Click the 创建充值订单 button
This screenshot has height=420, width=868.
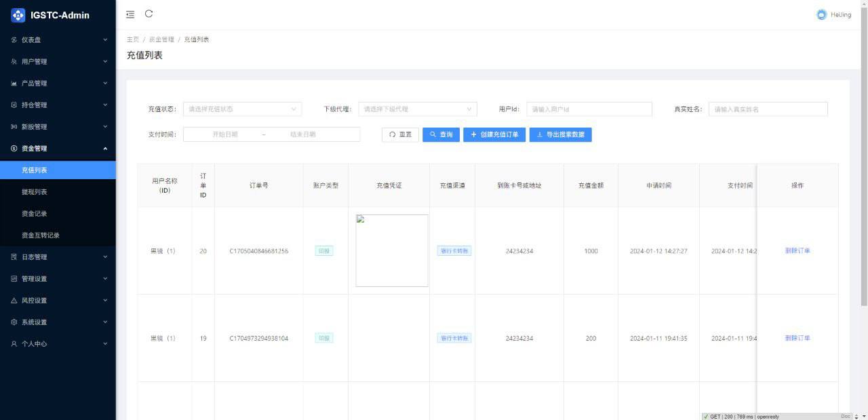click(x=494, y=134)
